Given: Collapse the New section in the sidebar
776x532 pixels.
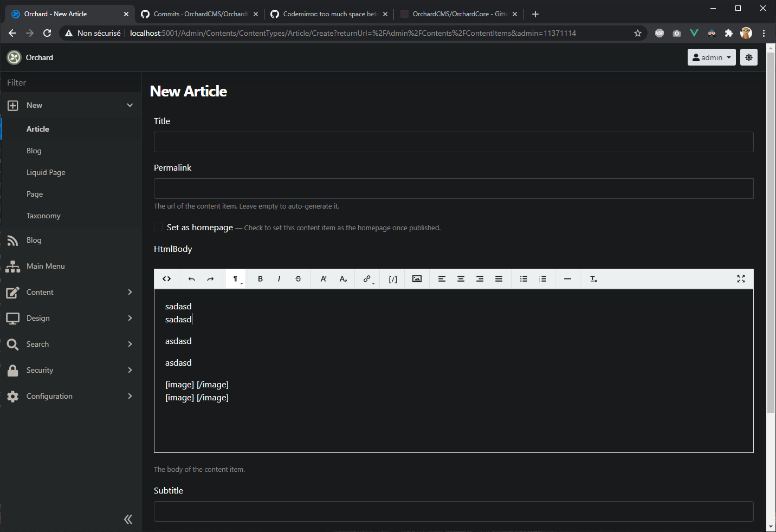Looking at the screenshot, I should click(x=130, y=105).
